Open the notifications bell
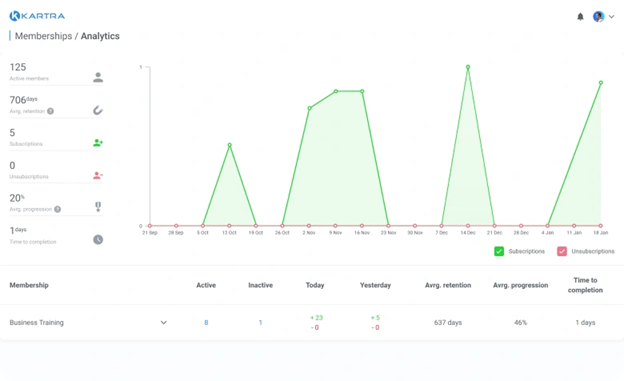 click(580, 17)
